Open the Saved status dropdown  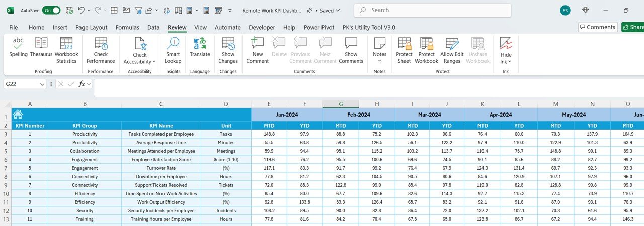(x=330, y=10)
